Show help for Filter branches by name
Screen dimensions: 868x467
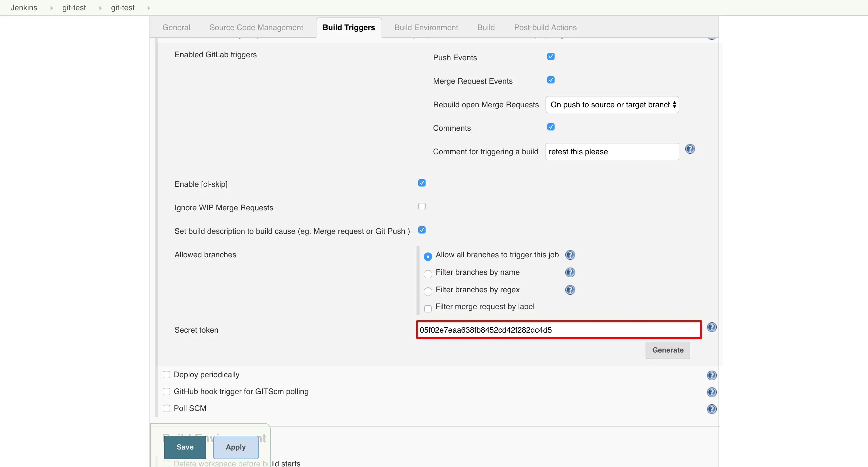pos(570,272)
